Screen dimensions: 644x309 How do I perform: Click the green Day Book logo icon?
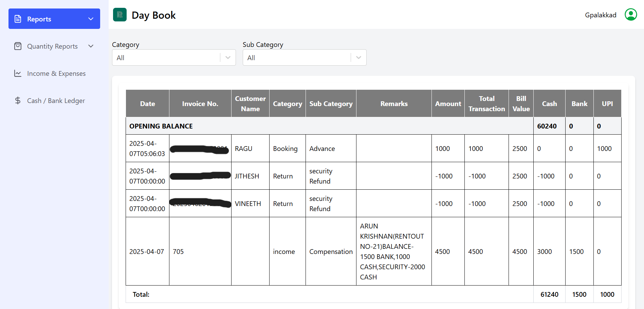point(120,15)
